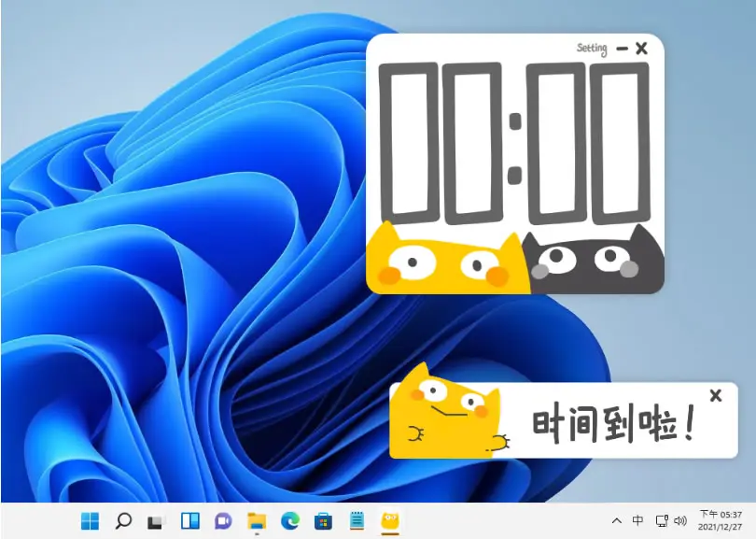
Task: Open the Setting link in timer widget
Action: click(x=592, y=49)
